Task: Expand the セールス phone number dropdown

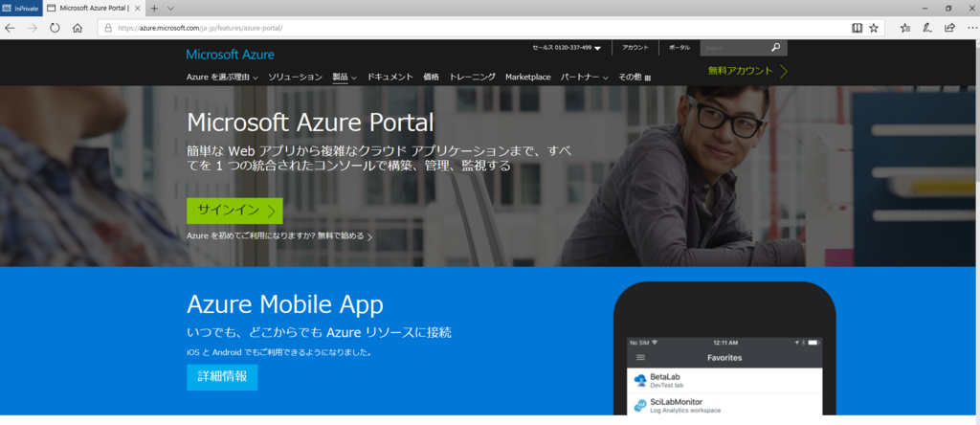Action: [597, 48]
